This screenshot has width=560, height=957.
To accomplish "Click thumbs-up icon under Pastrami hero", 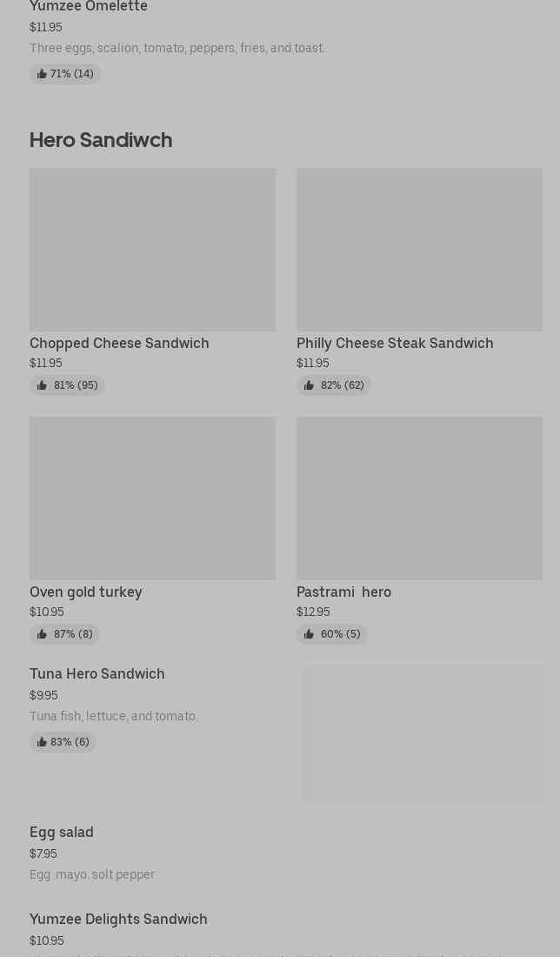I will [309, 634].
